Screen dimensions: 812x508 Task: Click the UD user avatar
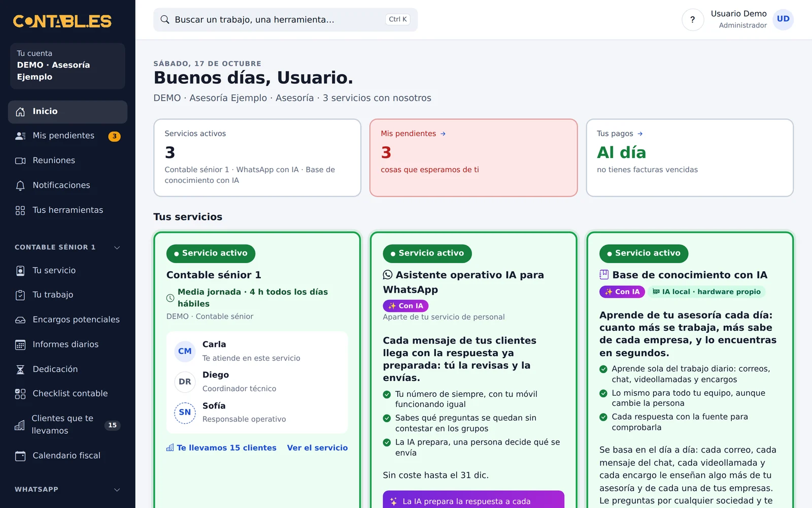[x=783, y=19]
